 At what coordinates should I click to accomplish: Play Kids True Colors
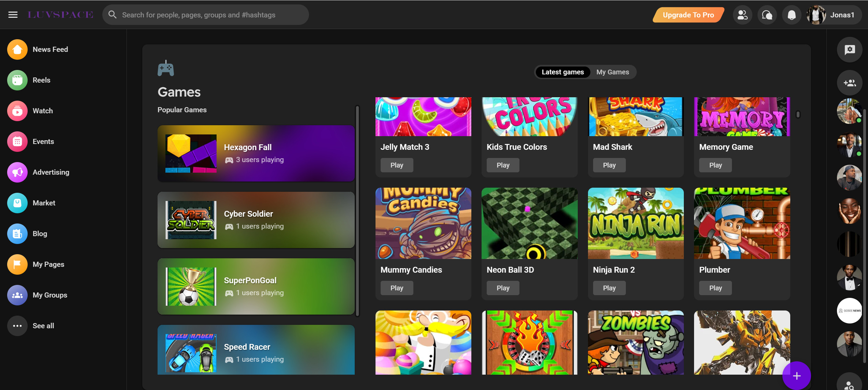coord(503,165)
